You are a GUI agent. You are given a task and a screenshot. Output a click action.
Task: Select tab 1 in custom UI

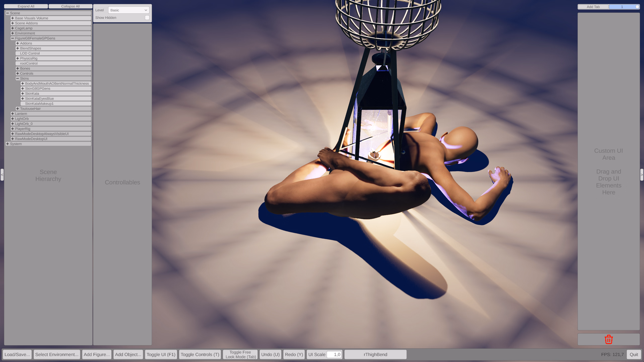coord(622,7)
